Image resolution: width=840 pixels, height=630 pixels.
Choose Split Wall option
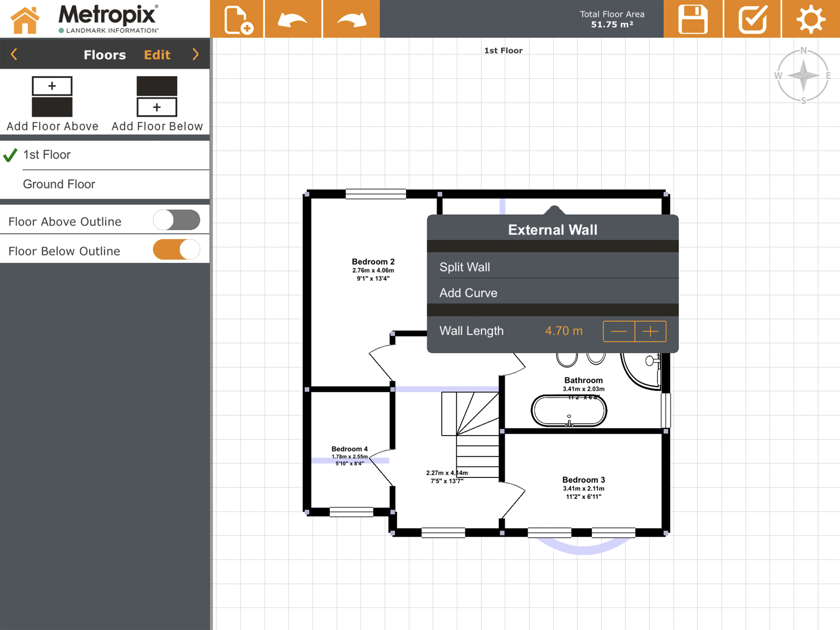coord(552,267)
